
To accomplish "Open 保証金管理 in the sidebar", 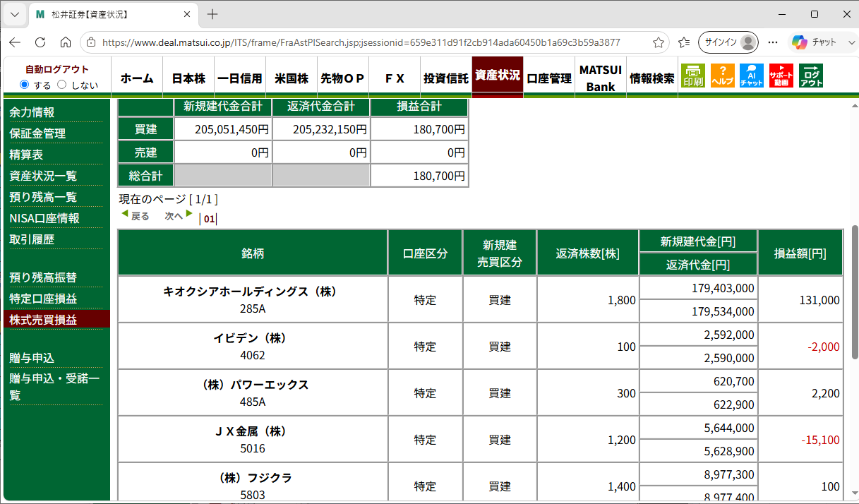I will (x=37, y=133).
